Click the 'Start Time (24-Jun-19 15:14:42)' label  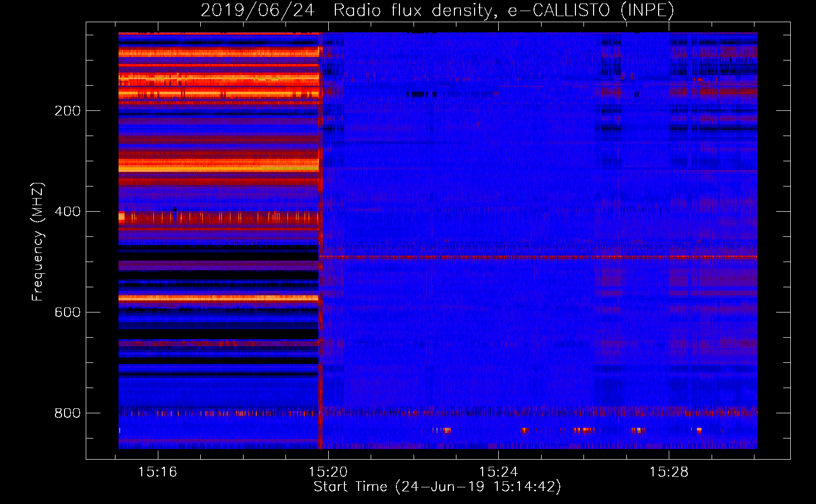437,486
